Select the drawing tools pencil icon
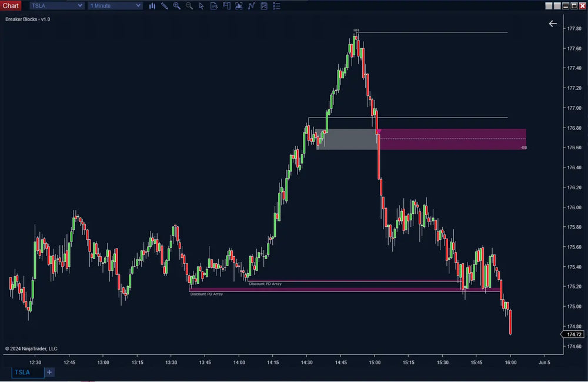This screenshot has height=382, width=588. 165,6
